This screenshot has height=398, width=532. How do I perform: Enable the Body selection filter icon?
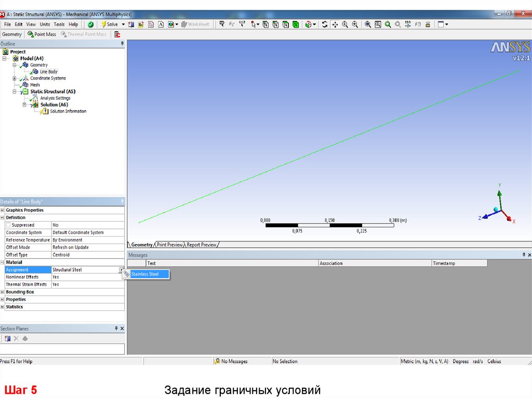coord(296,24)
